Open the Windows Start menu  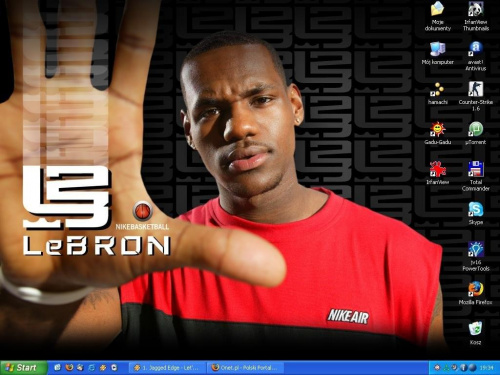[23, 368]
